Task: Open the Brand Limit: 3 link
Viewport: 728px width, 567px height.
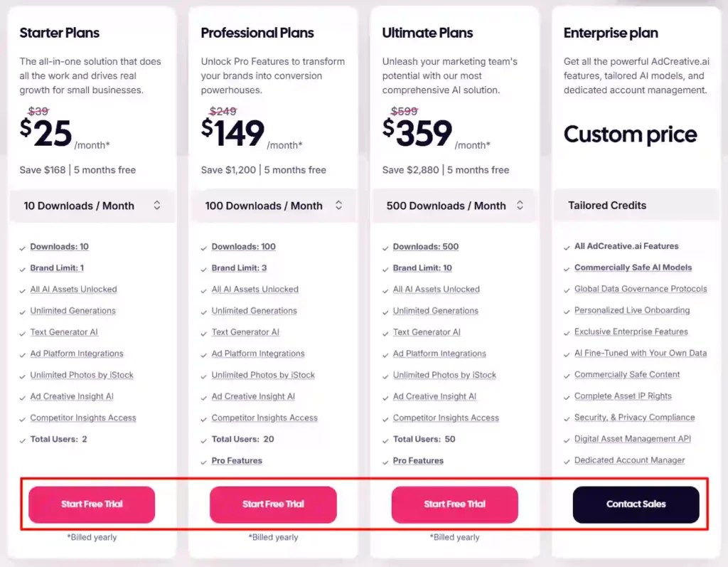Action: tap(238, 267)
